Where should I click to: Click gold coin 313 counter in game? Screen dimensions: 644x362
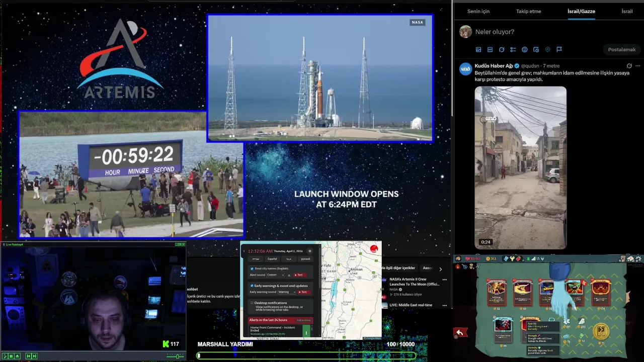click(x=491, y=258)
